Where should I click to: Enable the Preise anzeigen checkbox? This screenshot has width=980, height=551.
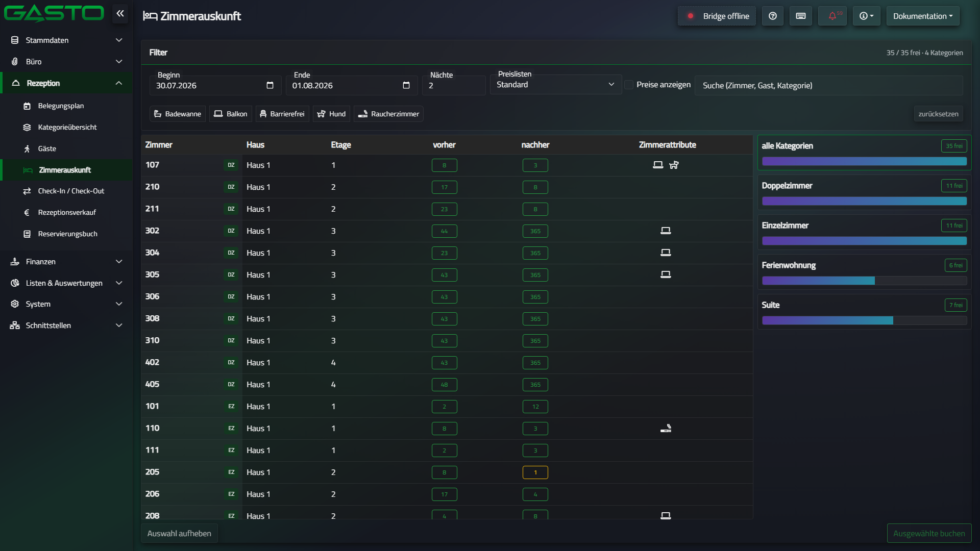pyautogui.click(x=629, y=85)
